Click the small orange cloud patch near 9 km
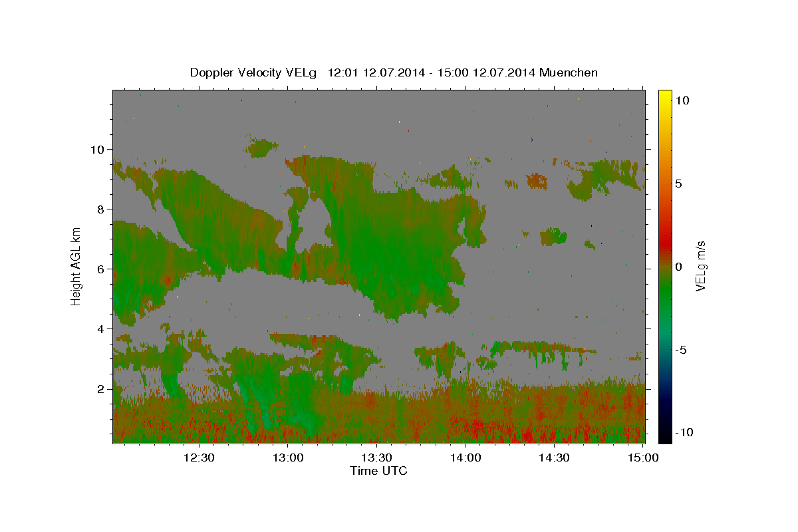The height and width of the screenshot is (532, 798). click(x=537, y=180)
